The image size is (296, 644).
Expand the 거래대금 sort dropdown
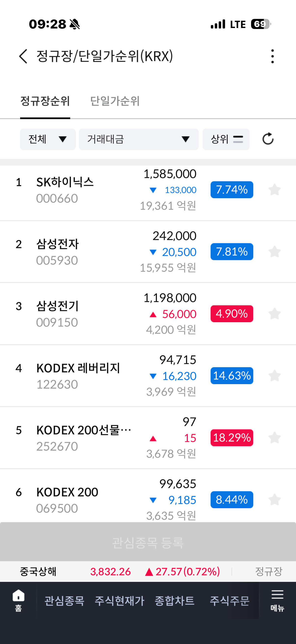click(x=139, y=139)
